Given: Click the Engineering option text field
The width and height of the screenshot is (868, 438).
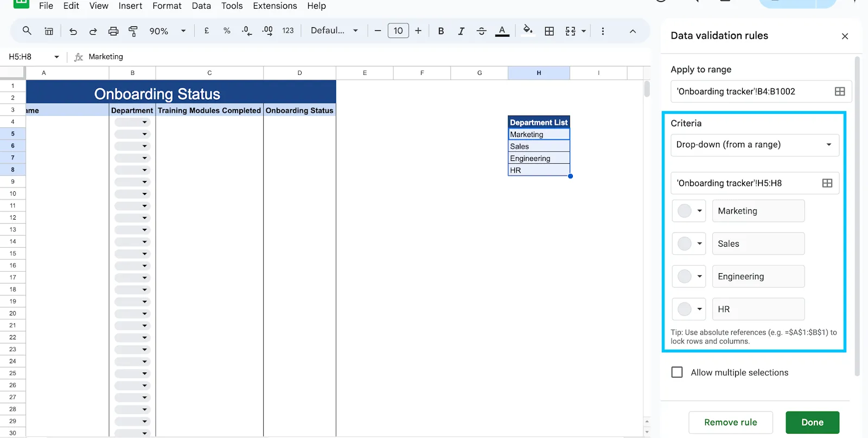Looking at the screenshot, I should (x=758, y=276).
